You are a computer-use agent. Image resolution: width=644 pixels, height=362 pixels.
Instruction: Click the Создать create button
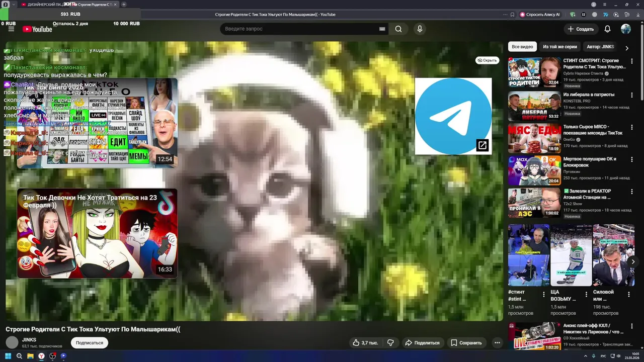pyautogui.click(x=581, y=29)
